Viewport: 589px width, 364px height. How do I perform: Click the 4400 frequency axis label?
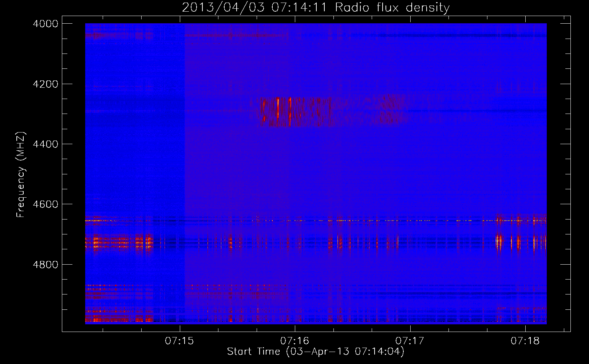point(46,144)
